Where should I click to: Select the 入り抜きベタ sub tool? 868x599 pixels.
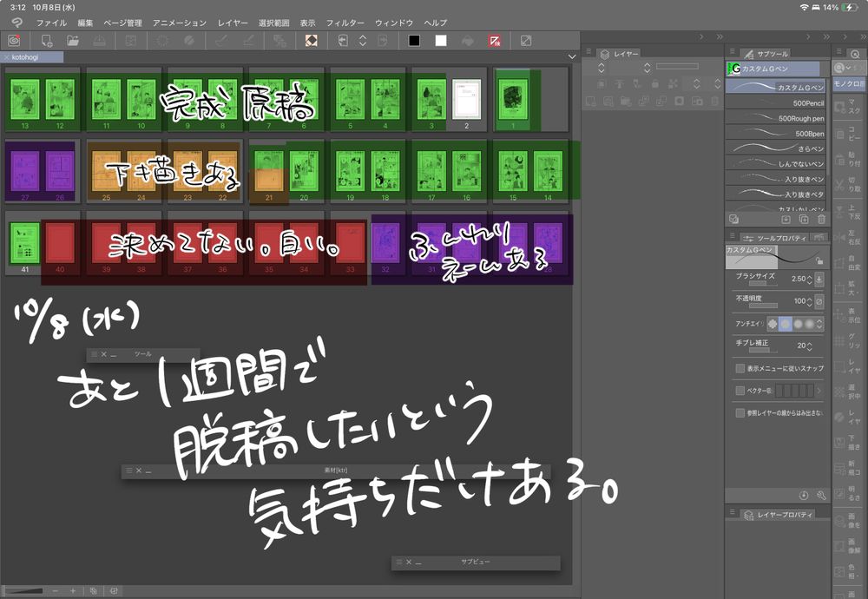coord(775,194)
